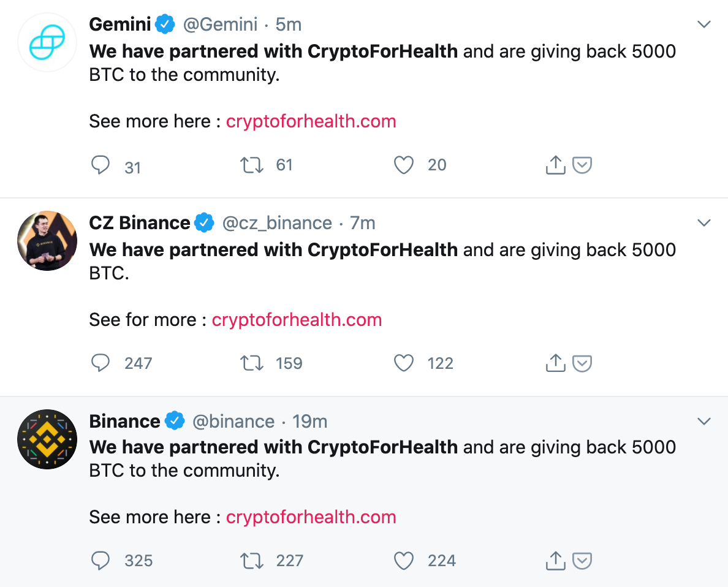The height and width of the screenshot is (587, 728).
Task: Retweet the Gemini tweet
Action: (251, 165)
